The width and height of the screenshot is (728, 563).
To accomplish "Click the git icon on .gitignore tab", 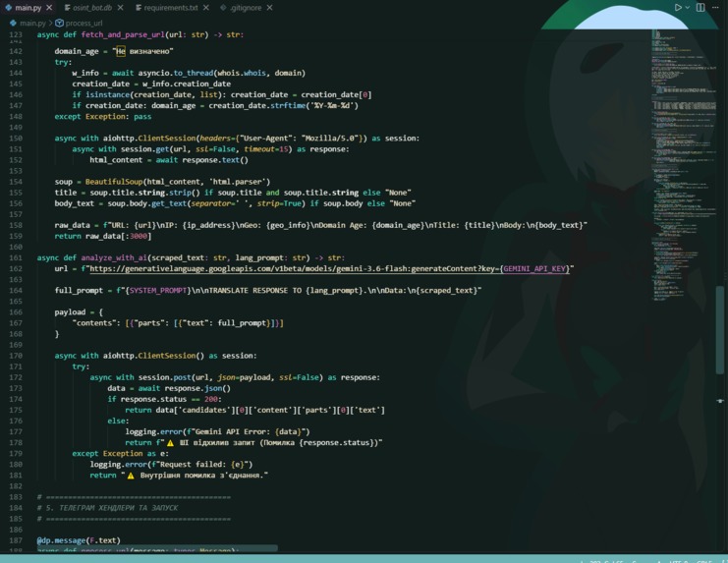I will [223, 8].
